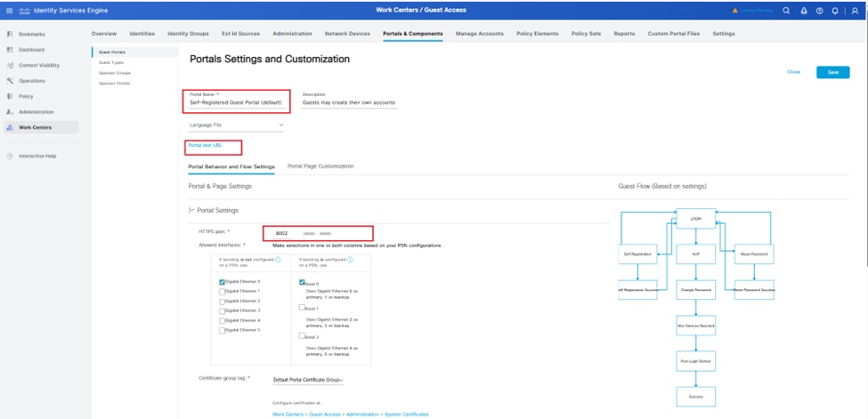Image resolution: width=868 pixels, height=419 pixels.
Task: Check Gigabit Ethernet 1 checkbox
Action: coord(222,291)
